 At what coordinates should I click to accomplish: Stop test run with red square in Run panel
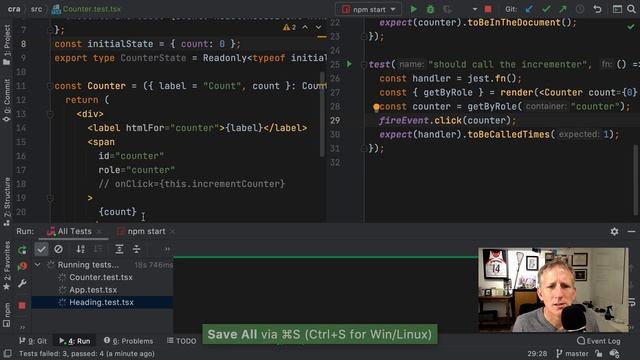[x=22, y=305]
